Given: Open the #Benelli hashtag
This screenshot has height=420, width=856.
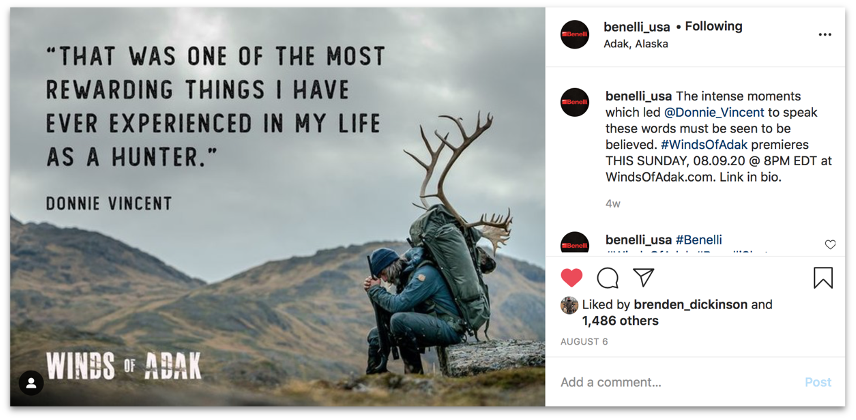Looking at the screenshot, I should coord(698,240).
